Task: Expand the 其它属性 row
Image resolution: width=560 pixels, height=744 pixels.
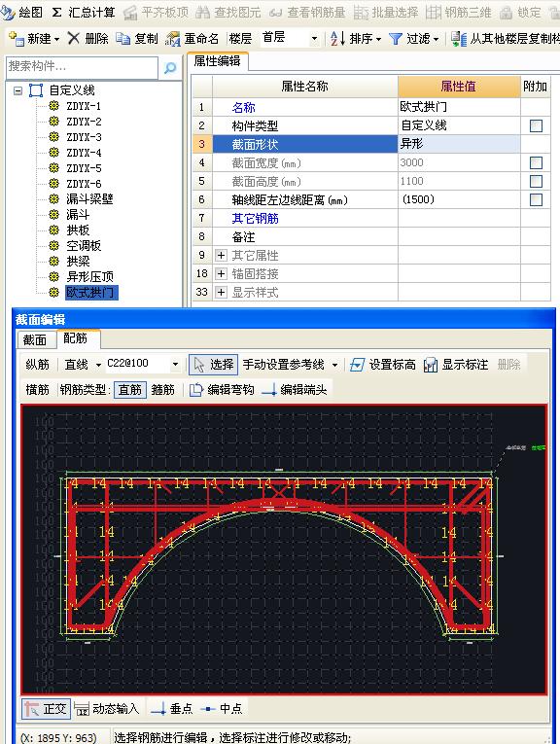Action: point(221,255)
